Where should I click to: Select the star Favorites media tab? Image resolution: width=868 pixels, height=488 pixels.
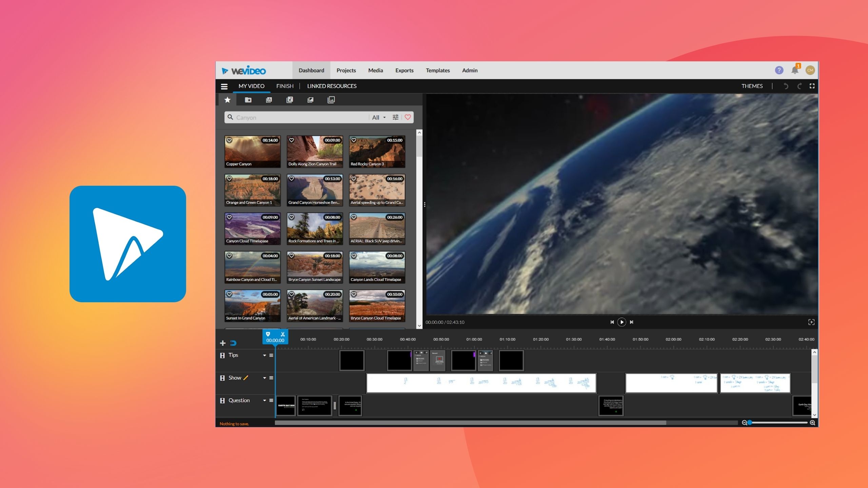[228, 100]
